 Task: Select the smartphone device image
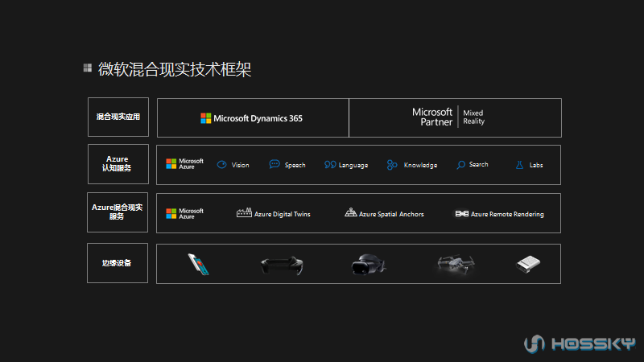[x=199, y=264]
